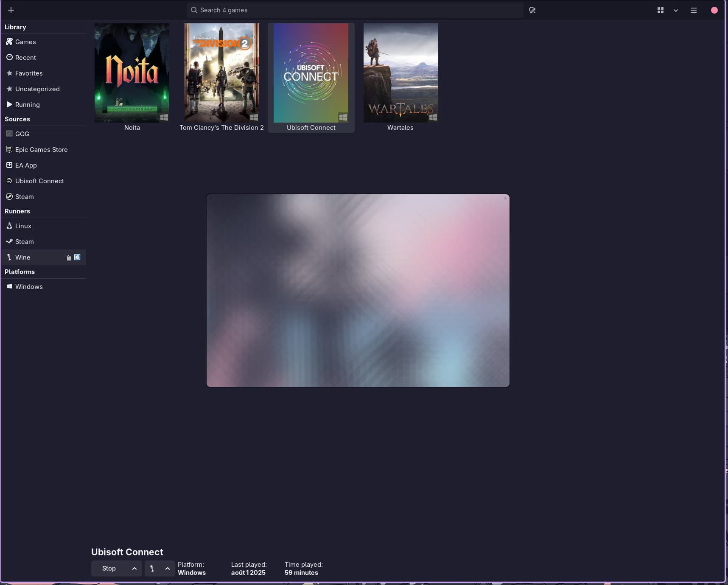Viewport: 728px width, 585px height.
Task: Click the add game plus icon
Action: (x=11, y=10)
